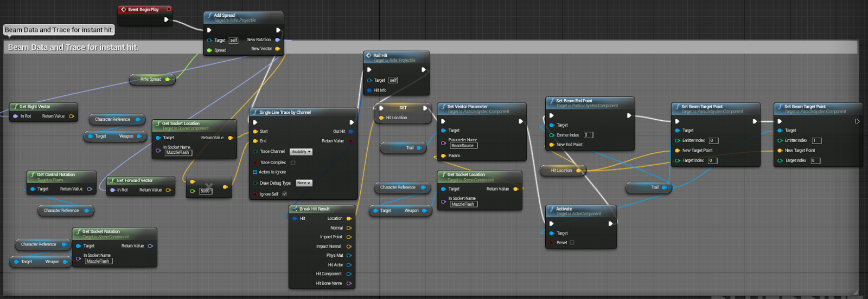Select the SET Hit Location node header
Viewport: 868px width, 299px height.
403,108
